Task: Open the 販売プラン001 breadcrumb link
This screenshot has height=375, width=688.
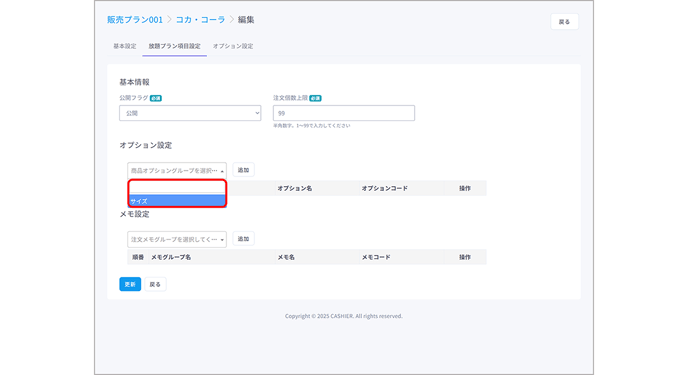Action: pyautogui.click(x=135, y=20)
